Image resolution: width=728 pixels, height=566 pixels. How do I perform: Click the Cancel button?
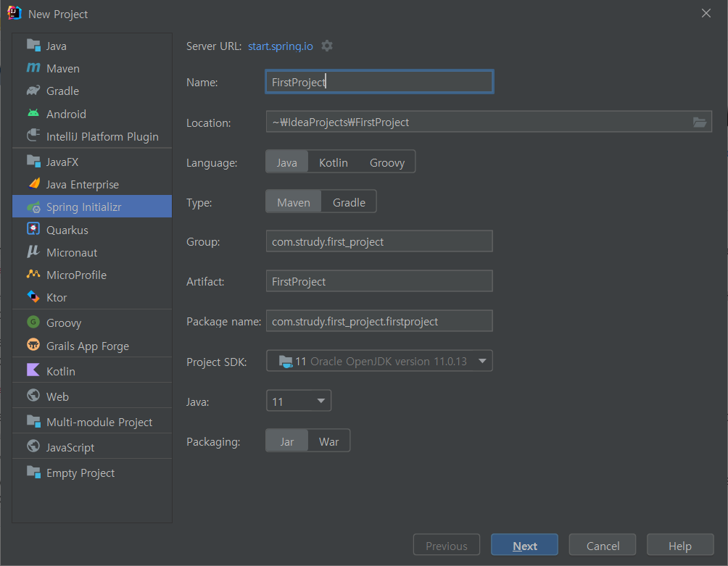point(603,545)
